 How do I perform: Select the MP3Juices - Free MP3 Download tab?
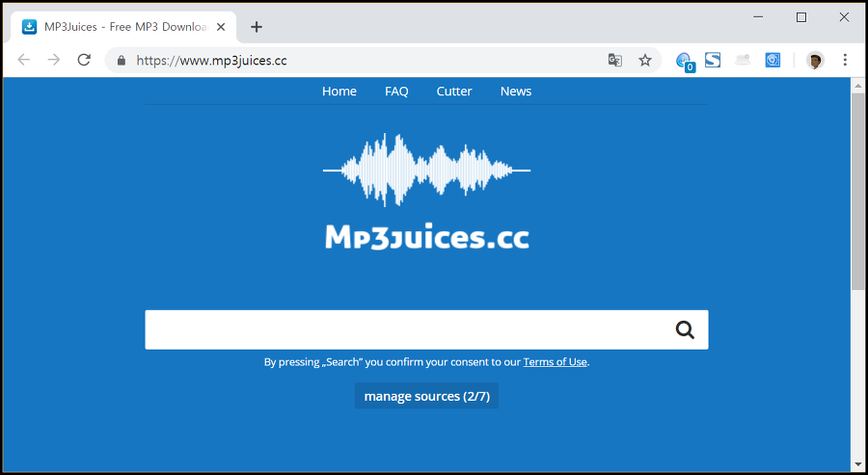click(123, 27)
